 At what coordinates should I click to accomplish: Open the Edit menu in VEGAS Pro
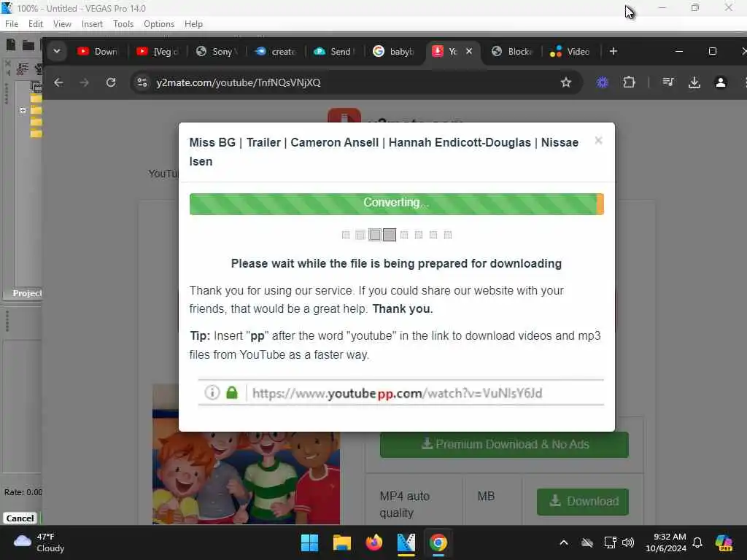pos(35,24)
